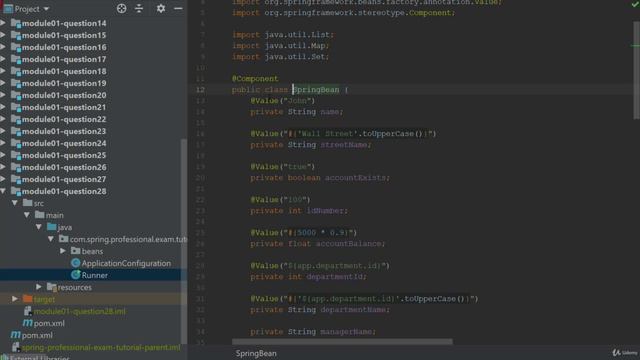Screen dimensions: 640x360
Task: Select module01-question21 in project tree
Action: (x=64, y=107)
